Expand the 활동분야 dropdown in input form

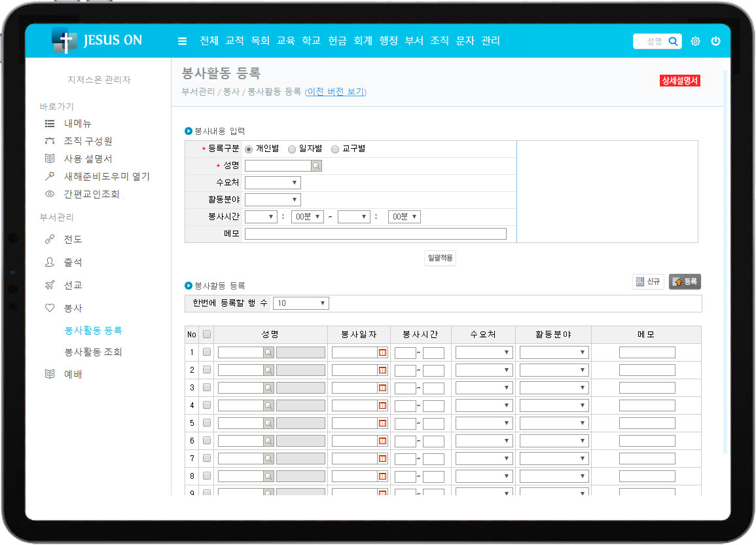272,200
